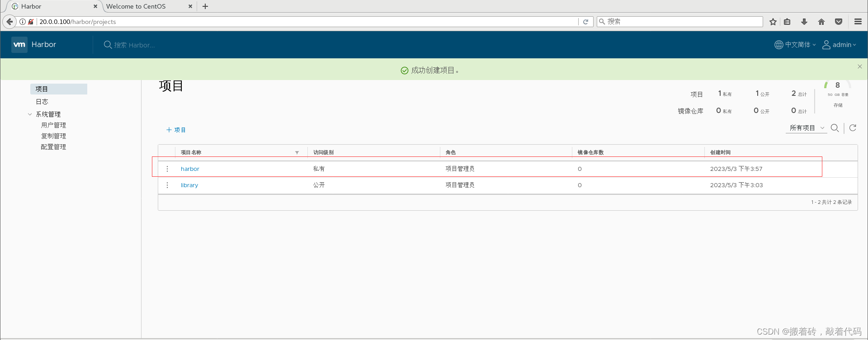This screenshot has width=868, height=340.
Task: Click the + 项目 new project button
Action: pyautogui.click(x=176, y=130)
